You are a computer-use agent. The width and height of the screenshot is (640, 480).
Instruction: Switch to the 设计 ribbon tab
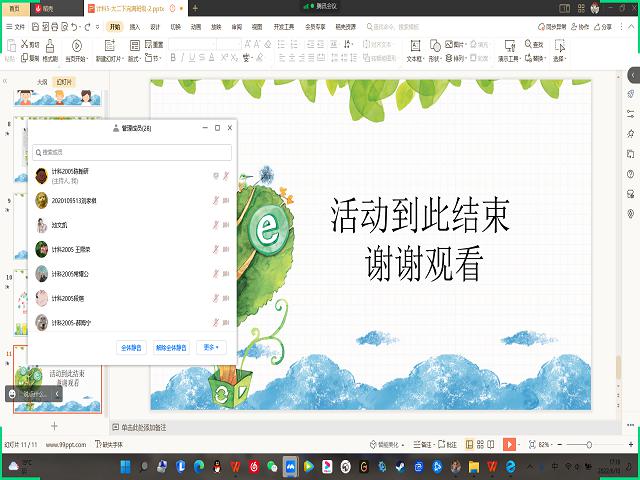click(155, 27)
